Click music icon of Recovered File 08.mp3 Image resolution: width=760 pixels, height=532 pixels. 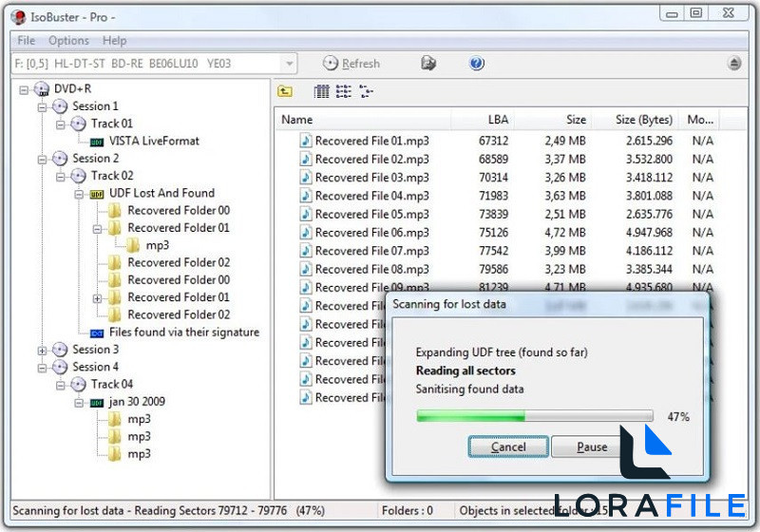[305, 270]
